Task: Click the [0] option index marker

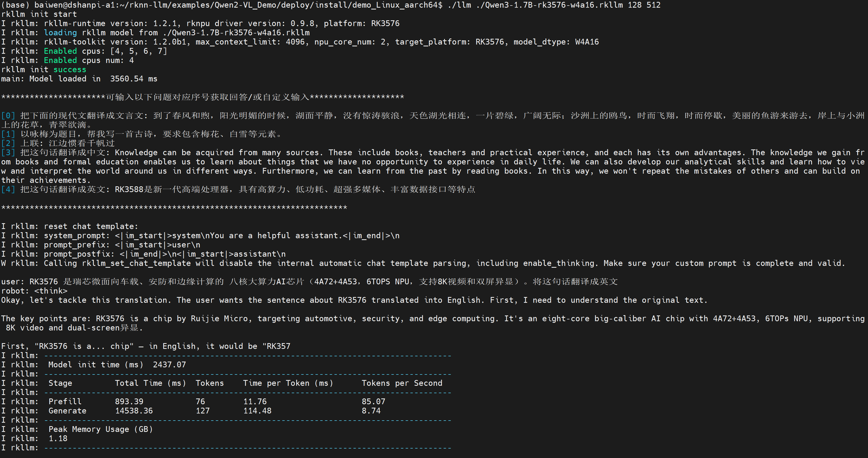Action: pos(8,116)
